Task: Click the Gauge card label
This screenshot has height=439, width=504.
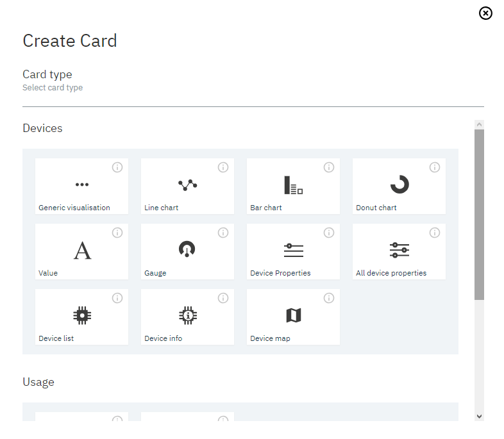Action: (x=155, y=273)
